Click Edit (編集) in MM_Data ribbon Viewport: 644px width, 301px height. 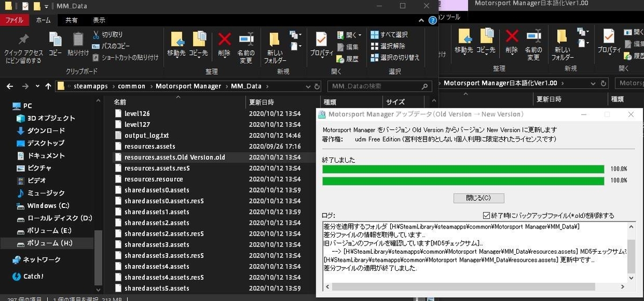(348, 47)
